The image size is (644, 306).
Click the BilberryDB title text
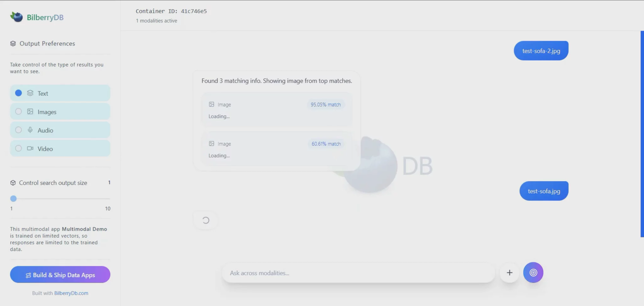45,17
